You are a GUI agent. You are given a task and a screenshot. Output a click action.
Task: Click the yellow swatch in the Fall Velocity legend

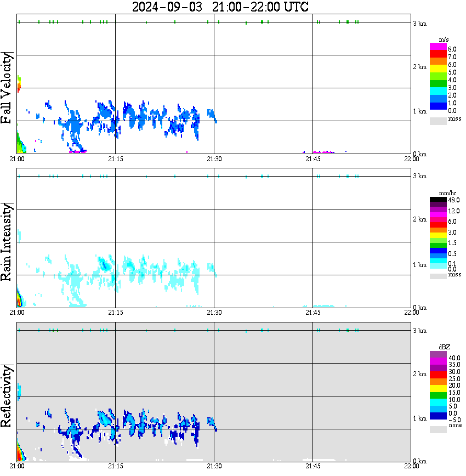tap(438, 69)
